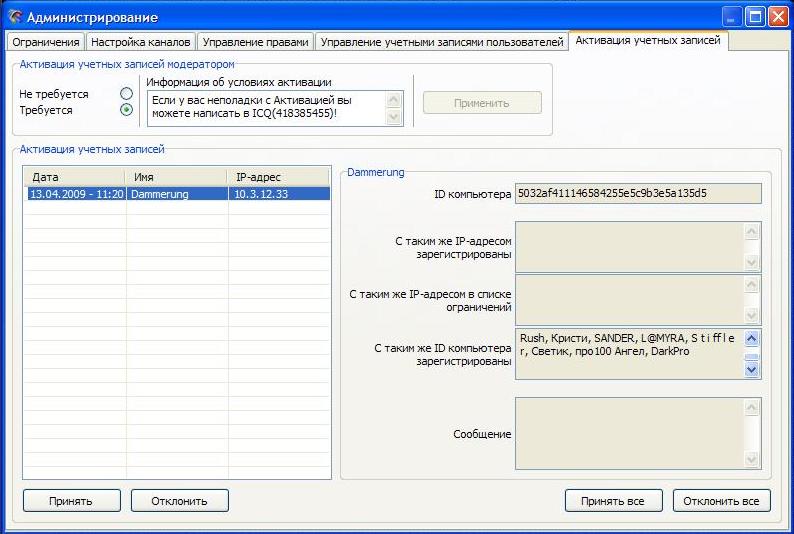Click the 'ID компьютера' text field
Viewport: 794px width, 534px height.
point(637,194)
